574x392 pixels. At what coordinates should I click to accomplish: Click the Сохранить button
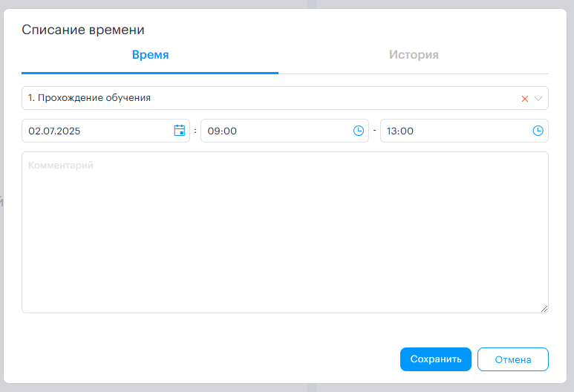pos(436,359)
